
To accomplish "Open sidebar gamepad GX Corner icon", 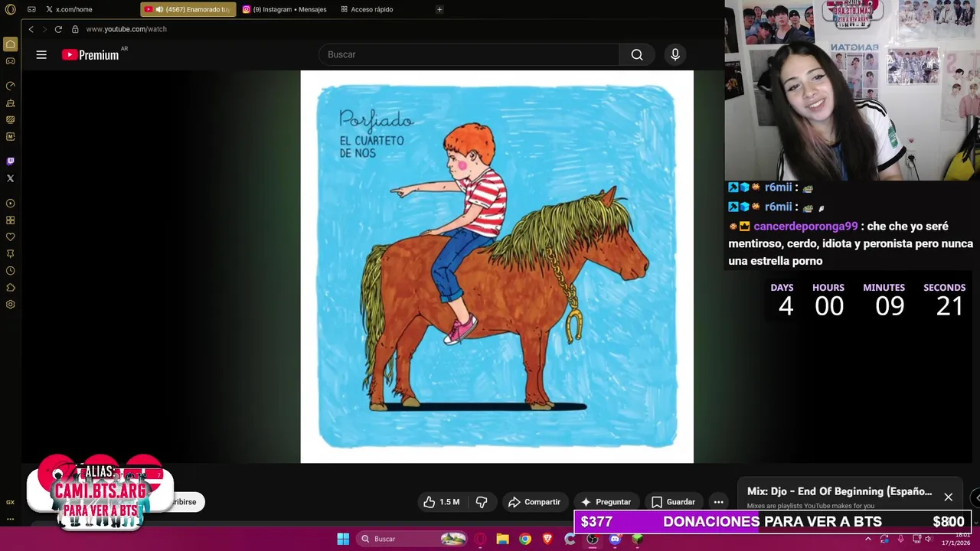I will point(10,61).
